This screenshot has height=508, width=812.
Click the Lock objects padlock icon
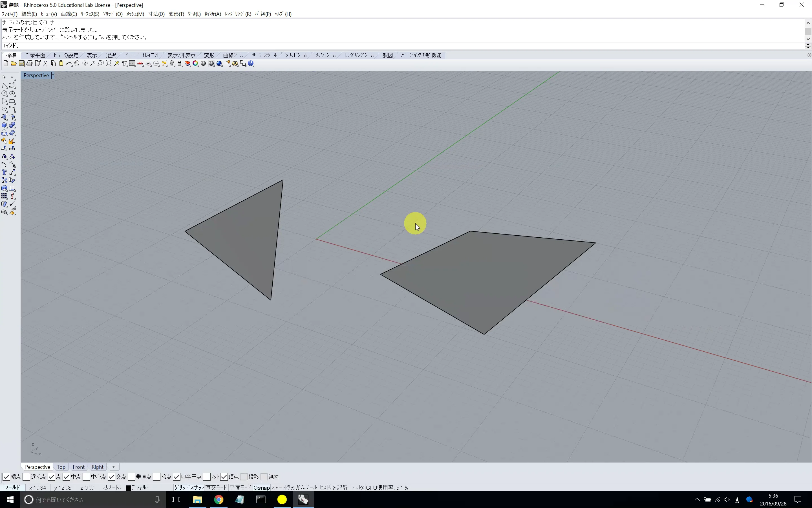pos(180,63)
